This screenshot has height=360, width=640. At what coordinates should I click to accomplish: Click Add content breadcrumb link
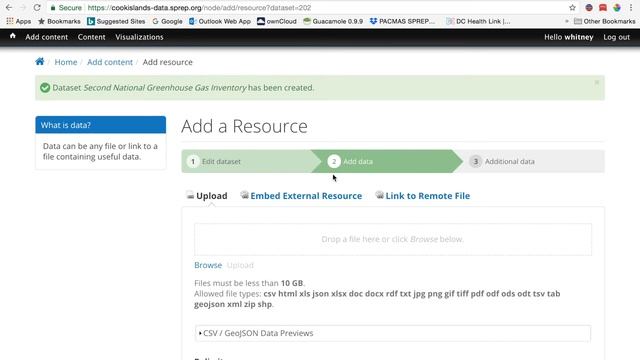(x=110, y=62)
